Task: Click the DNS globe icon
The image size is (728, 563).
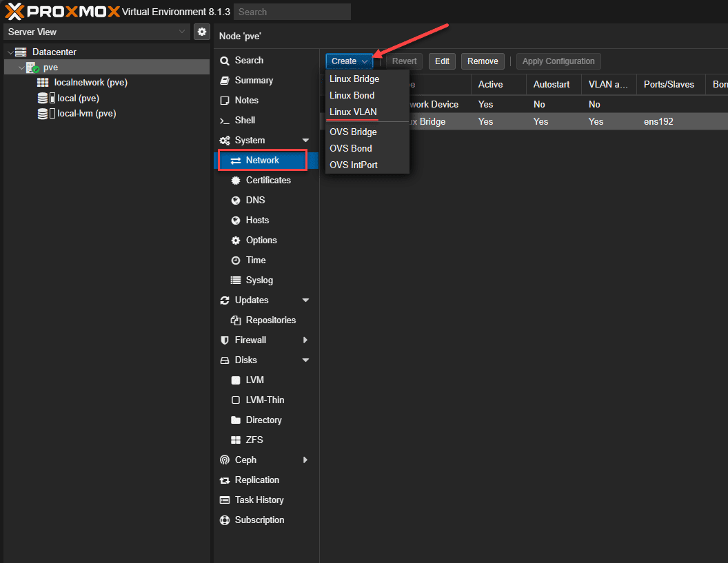Action: click(236, 201)
